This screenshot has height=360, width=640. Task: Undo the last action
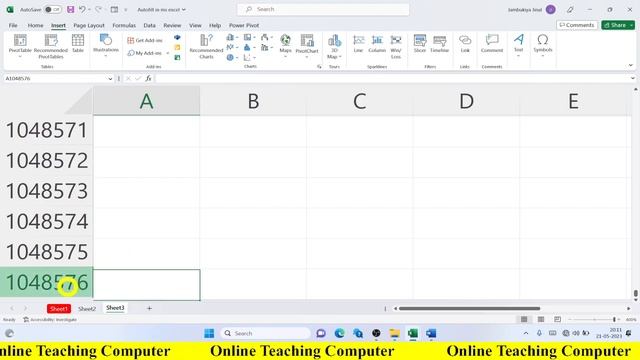[82, 9]
